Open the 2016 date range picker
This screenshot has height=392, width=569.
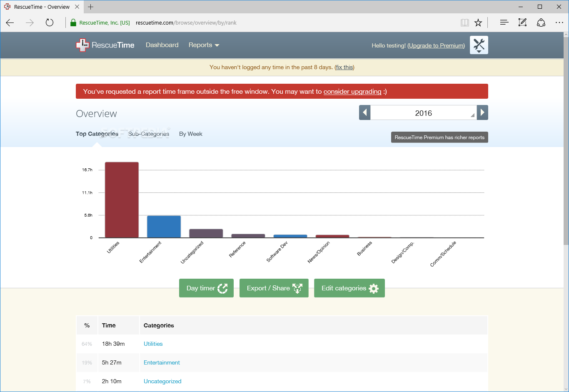(424, 112)
